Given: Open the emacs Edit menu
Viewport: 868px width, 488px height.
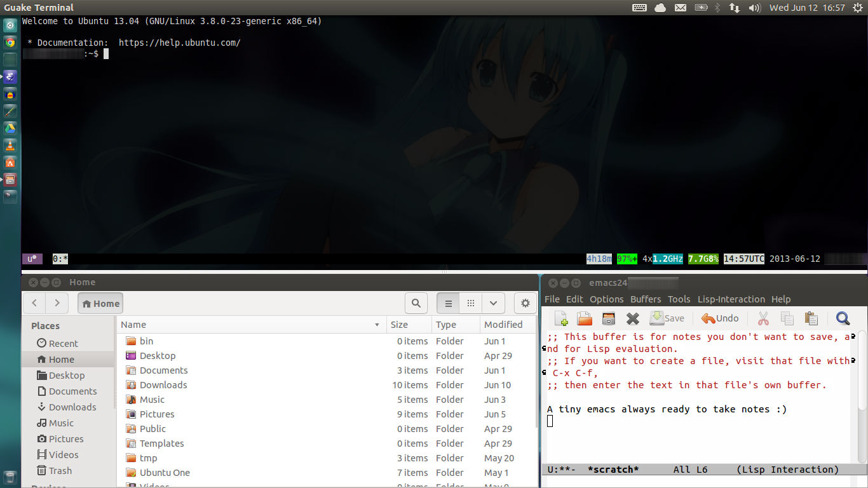Looking at the screenshot, I should (574, 299).
